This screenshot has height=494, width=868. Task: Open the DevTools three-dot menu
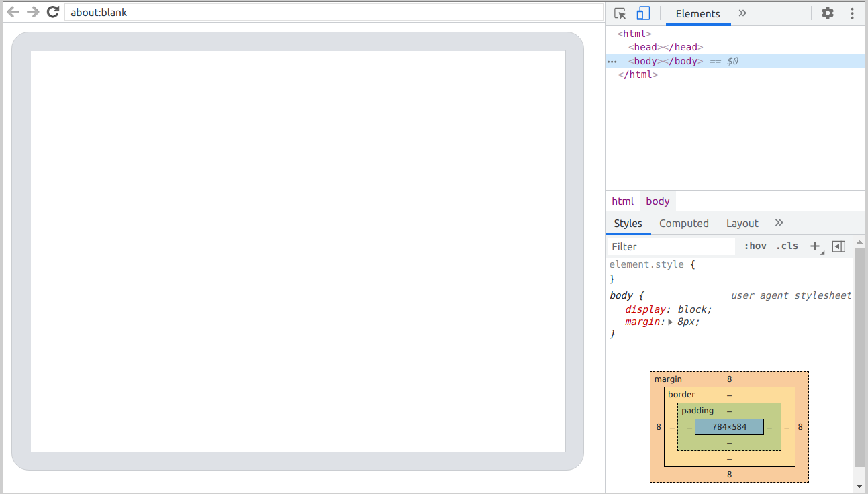tap(853, 13)
